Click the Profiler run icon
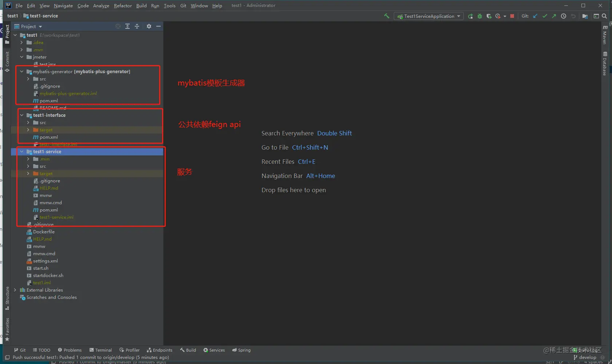This screenshot has width=612, height=364. [x=498, y=16]
